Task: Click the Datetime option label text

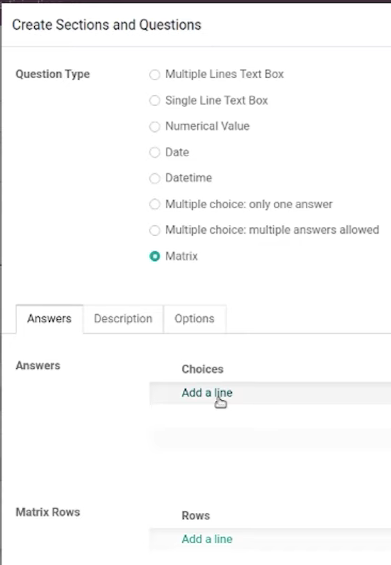Action: pyautogui.click(x=188, y=178)
